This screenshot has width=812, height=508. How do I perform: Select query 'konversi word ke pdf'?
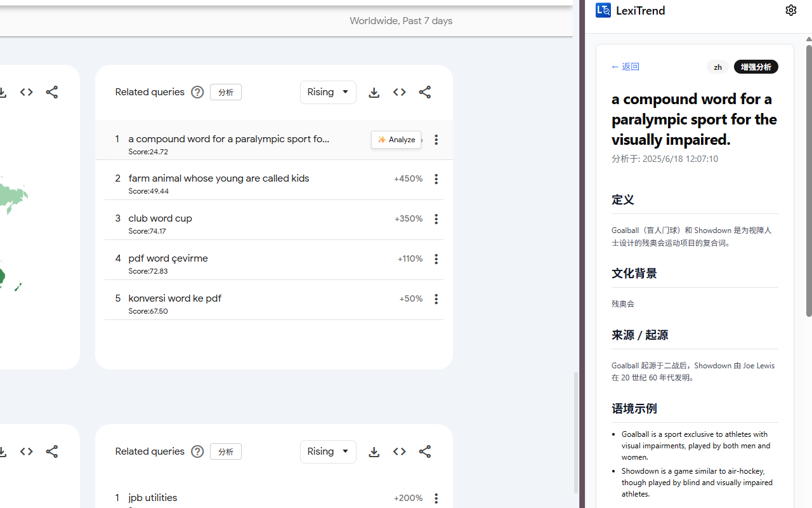[174, 298]
